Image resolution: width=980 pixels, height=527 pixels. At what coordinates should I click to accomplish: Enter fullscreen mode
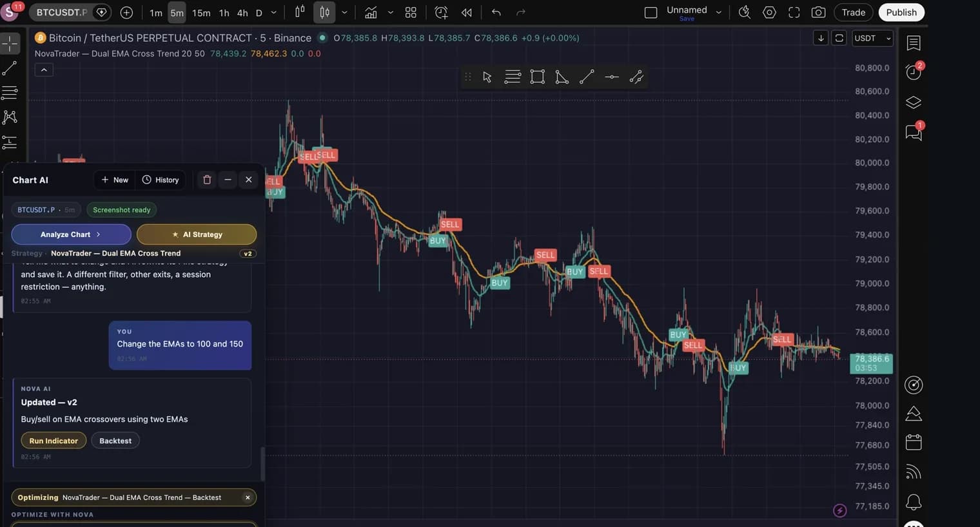794,12
